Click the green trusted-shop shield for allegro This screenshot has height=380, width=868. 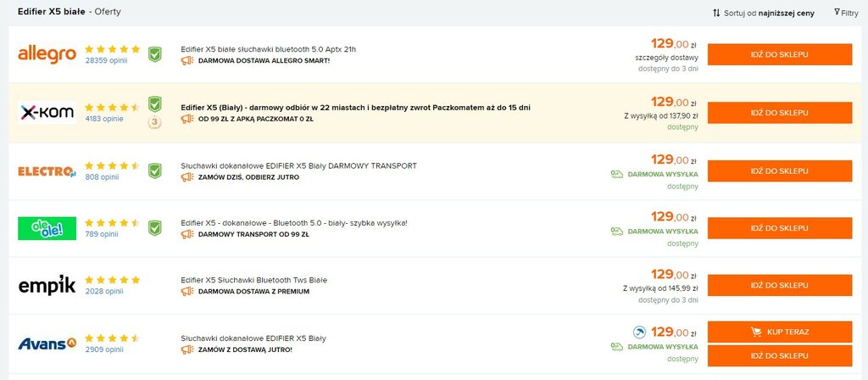tap(155, 54)
